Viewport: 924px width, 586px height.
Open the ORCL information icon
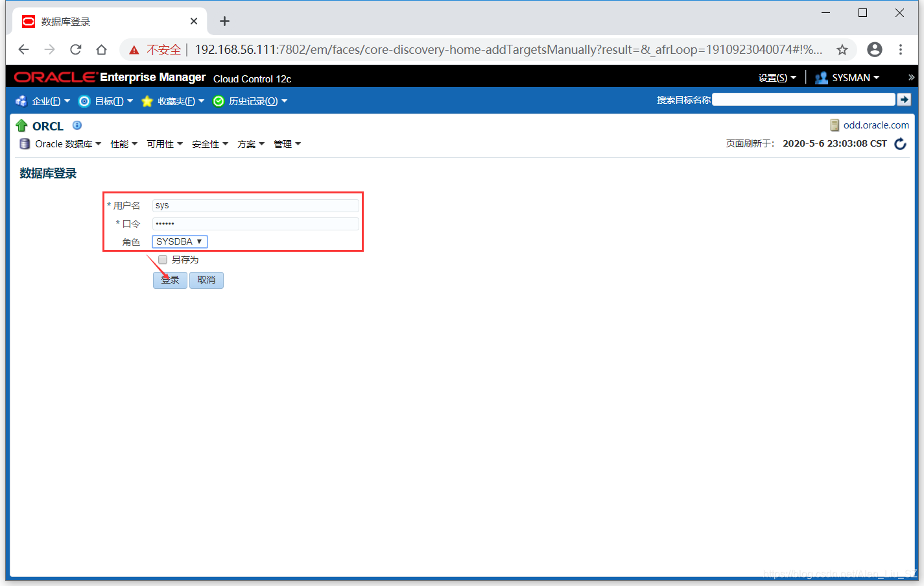[77, 125]
